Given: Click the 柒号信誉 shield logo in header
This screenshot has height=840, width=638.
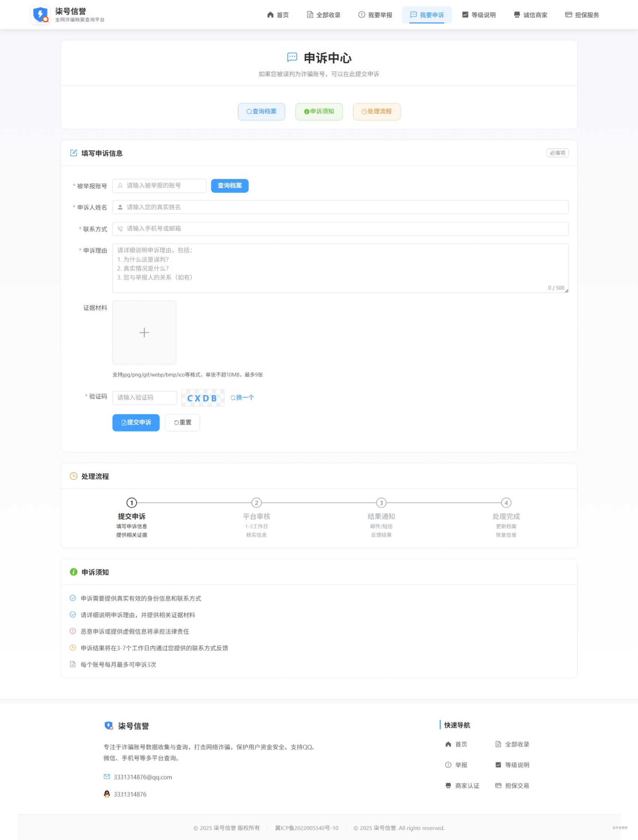Looking at the screenshot, I should tap(40, 14).
